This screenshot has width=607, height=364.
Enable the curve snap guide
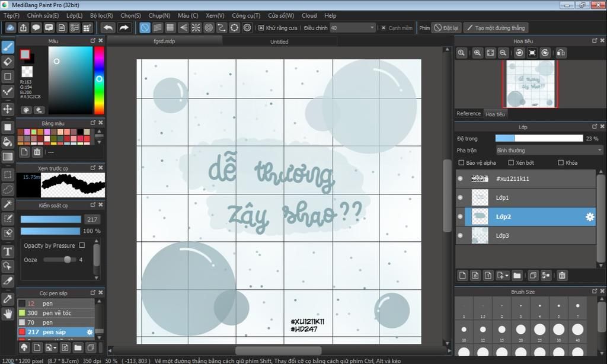[222, 28]
